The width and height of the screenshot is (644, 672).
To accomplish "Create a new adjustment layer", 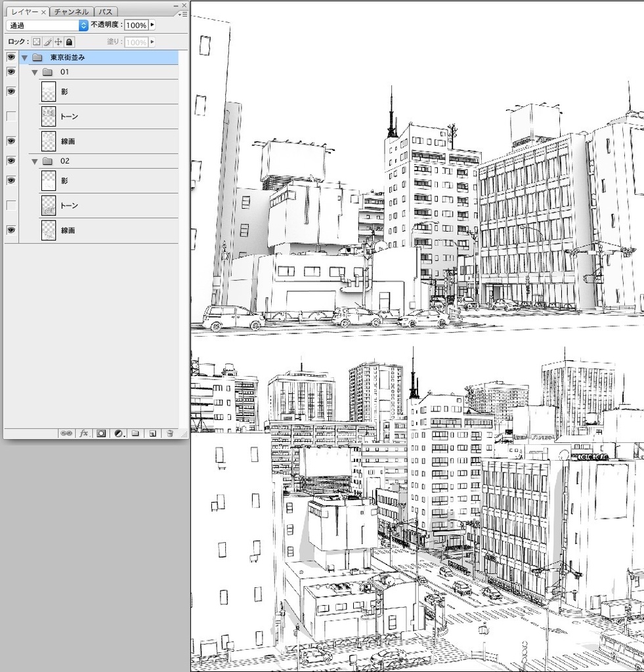I will (118, 433).
